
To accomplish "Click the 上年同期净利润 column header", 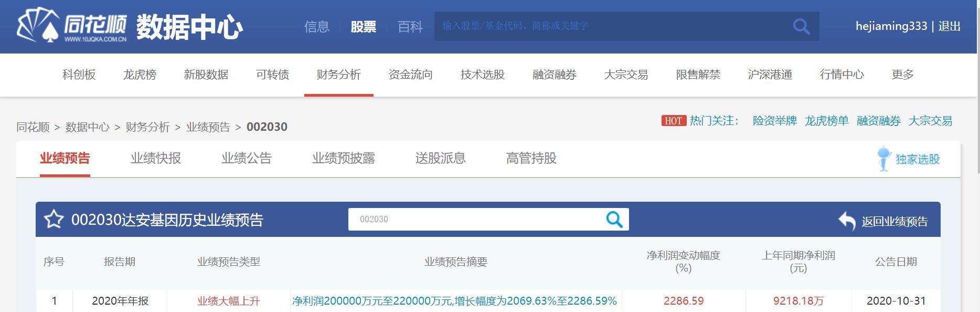I will (x=798, y=262).
